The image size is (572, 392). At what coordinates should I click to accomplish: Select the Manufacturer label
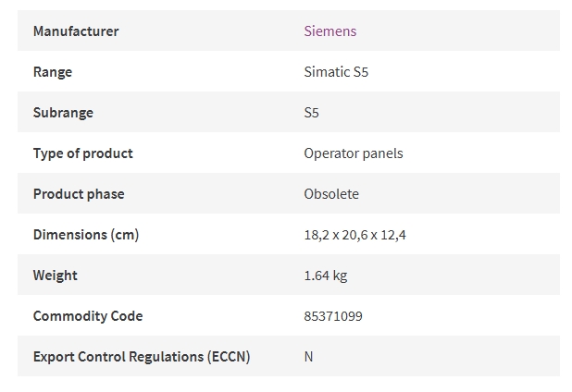click(76, 31)
